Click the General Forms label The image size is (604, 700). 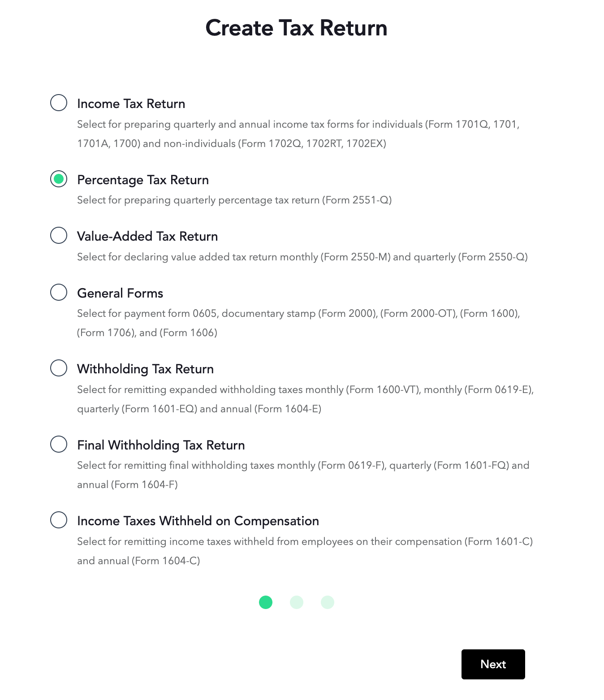click(x=120, y=293)
